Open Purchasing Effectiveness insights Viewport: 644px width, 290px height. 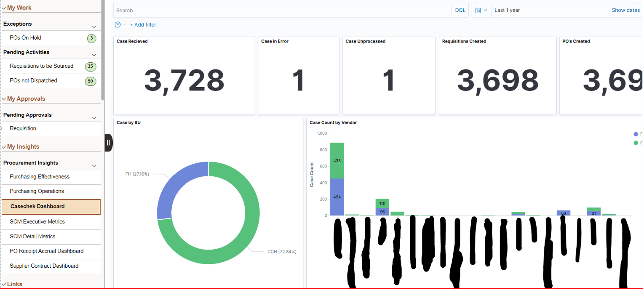pyautogui.click(x=40, y=177)
